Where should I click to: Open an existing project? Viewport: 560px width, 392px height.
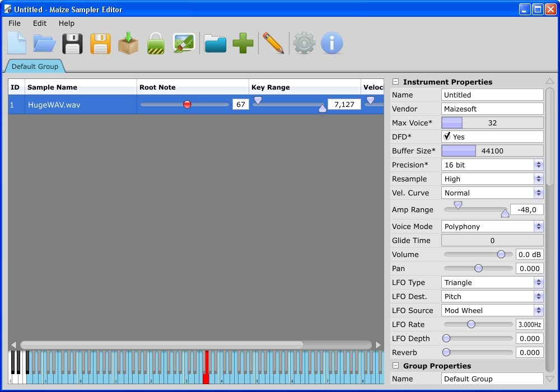point(44,43)
